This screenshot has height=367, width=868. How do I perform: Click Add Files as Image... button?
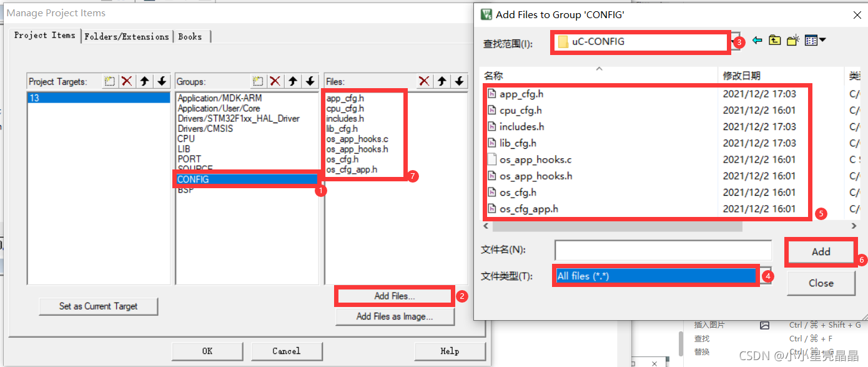click(395, 316)
